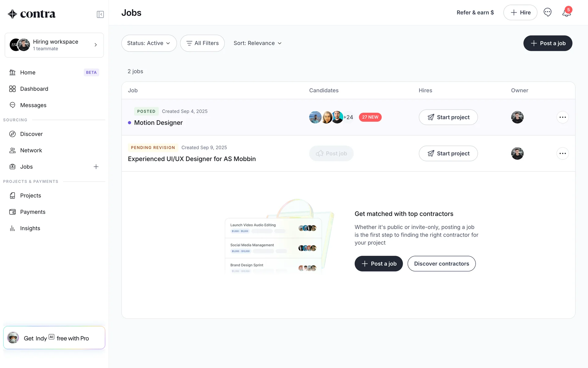Open the Sort: Relevance dropdown
The image size is (588, 368).
point(257,43)
